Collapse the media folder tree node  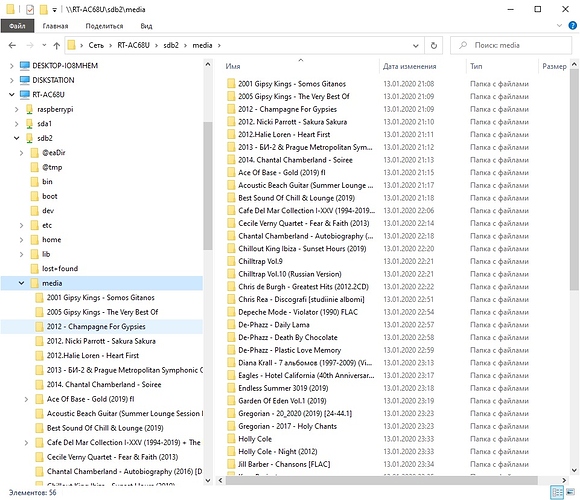point(21,283)
